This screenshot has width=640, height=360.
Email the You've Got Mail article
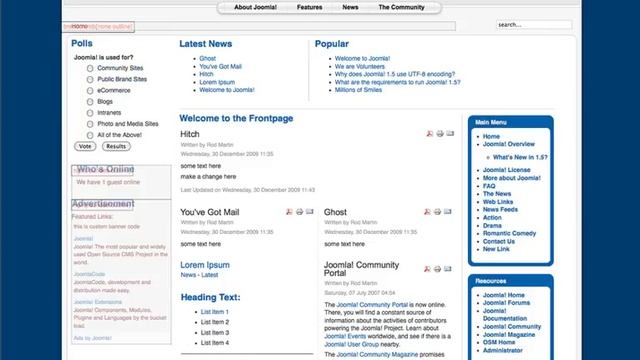(309, 211)
